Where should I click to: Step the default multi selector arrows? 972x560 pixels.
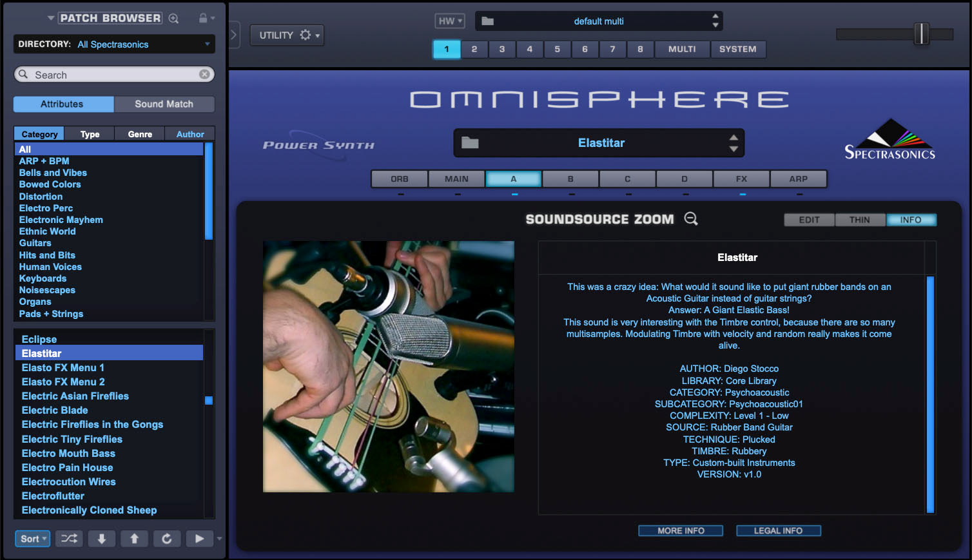715,21
